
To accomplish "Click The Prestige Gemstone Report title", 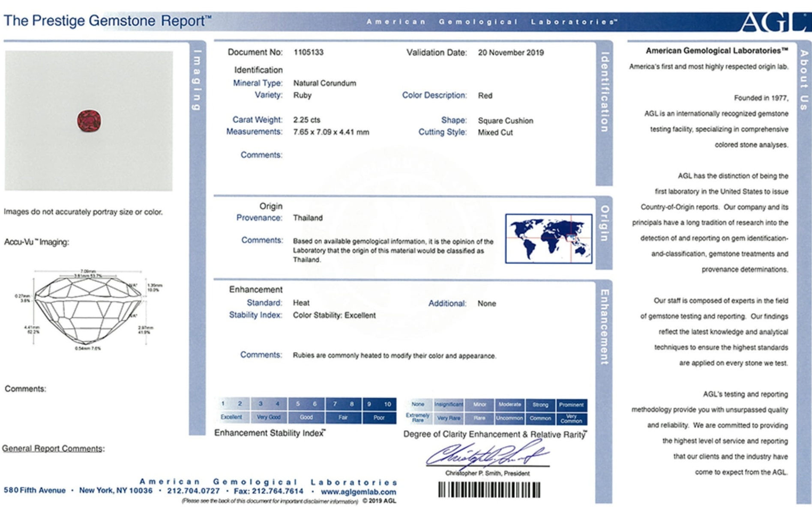I will [x=108, y=21].
